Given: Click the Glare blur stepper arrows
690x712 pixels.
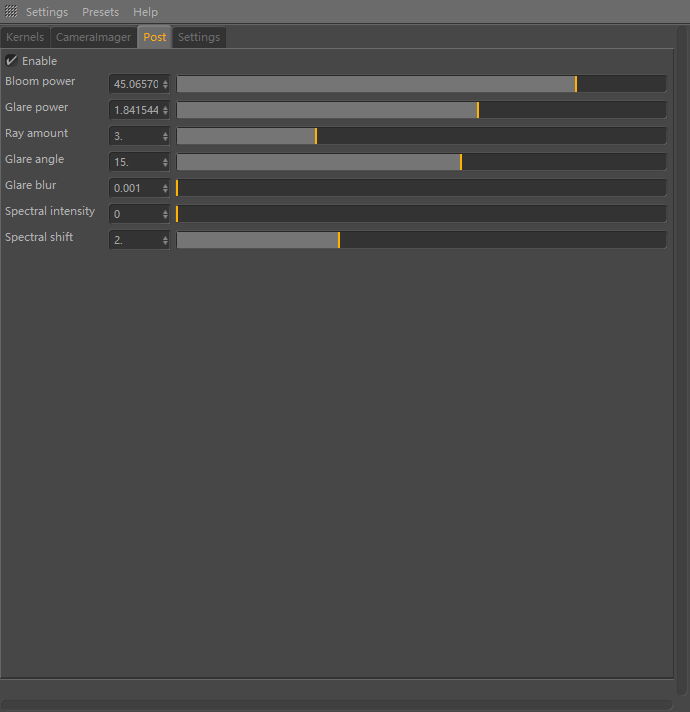Looking at the screenshot, I should point(165,188).
